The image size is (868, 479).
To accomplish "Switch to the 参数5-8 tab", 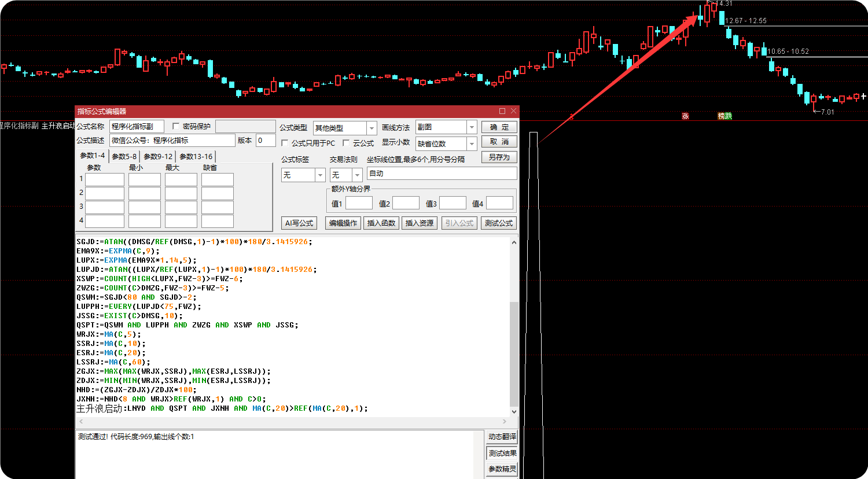I will 124,156.
